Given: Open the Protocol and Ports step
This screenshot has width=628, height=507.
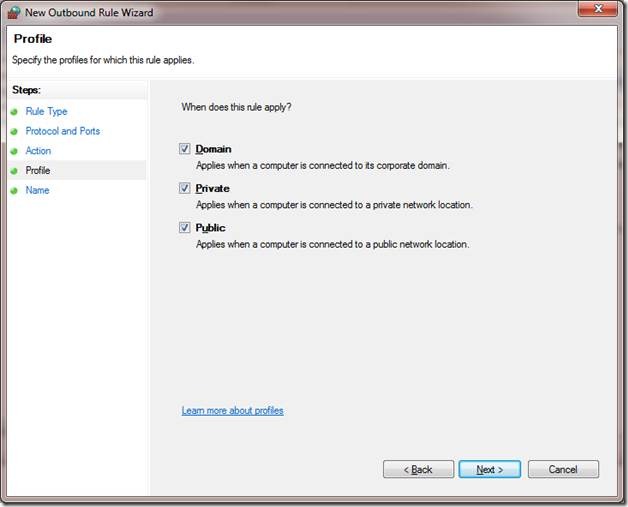Looking at the screenshot, I should pos(62,131).
